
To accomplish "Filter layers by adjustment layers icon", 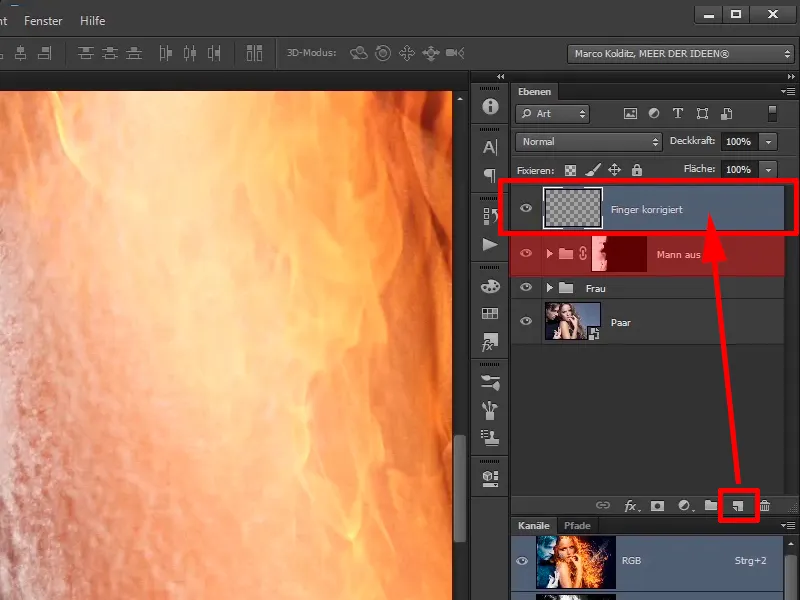I will [x=654, y=114].
